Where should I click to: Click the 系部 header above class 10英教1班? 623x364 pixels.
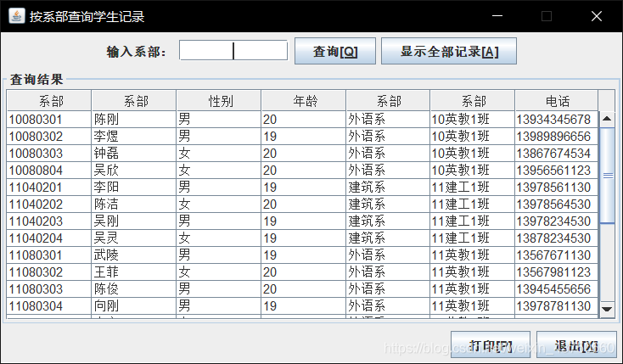(x=473, y=100)
